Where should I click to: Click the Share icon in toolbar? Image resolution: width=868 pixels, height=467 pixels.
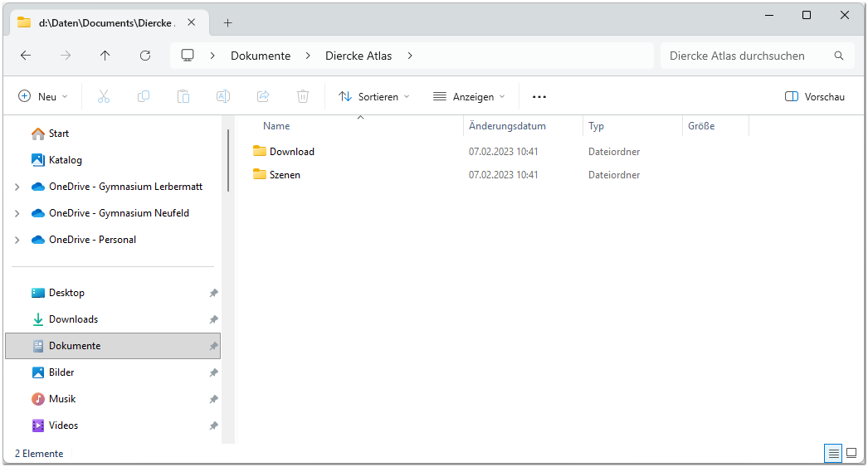(x=263, y=97)
